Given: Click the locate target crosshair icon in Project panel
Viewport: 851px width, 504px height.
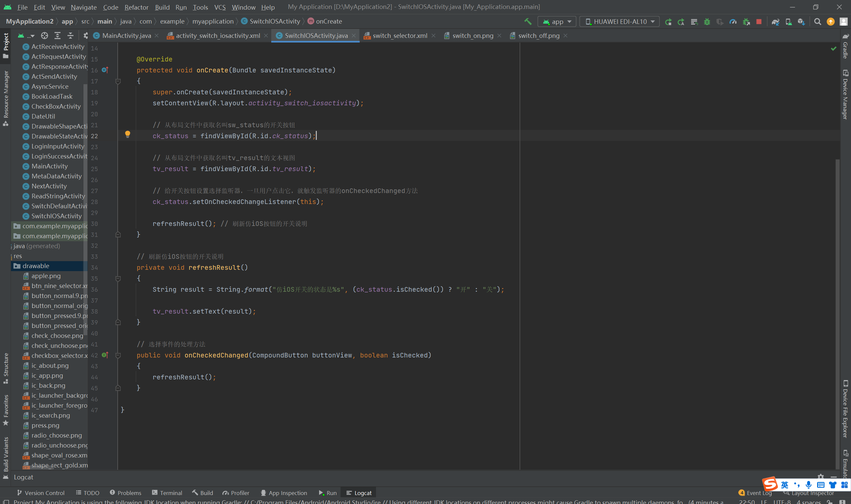Looking at the screenshot, I should coord(44,36).
